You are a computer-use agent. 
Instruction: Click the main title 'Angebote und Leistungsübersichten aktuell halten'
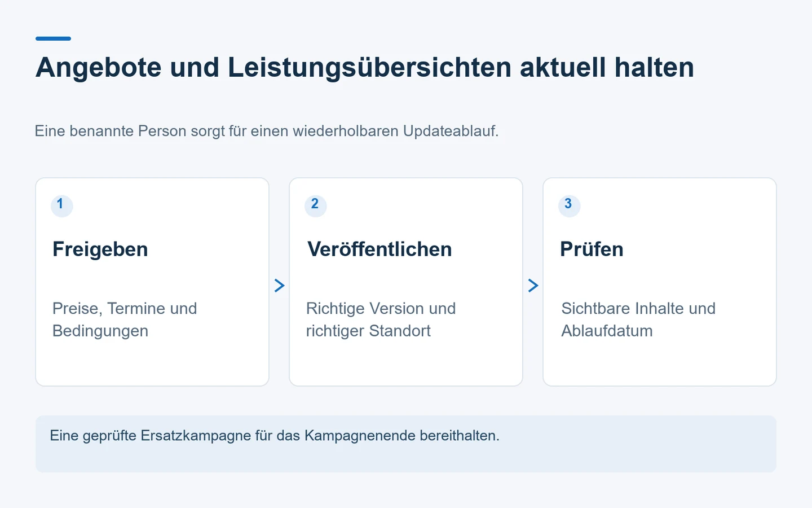[365, 67]
